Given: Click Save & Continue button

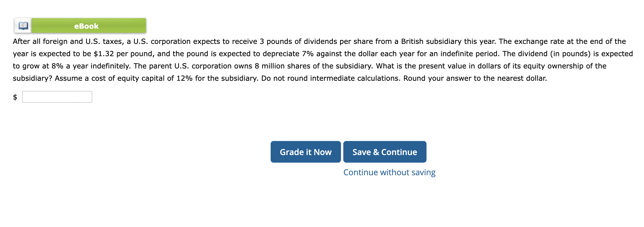Looking at the screenshot, I should [385, 152].
